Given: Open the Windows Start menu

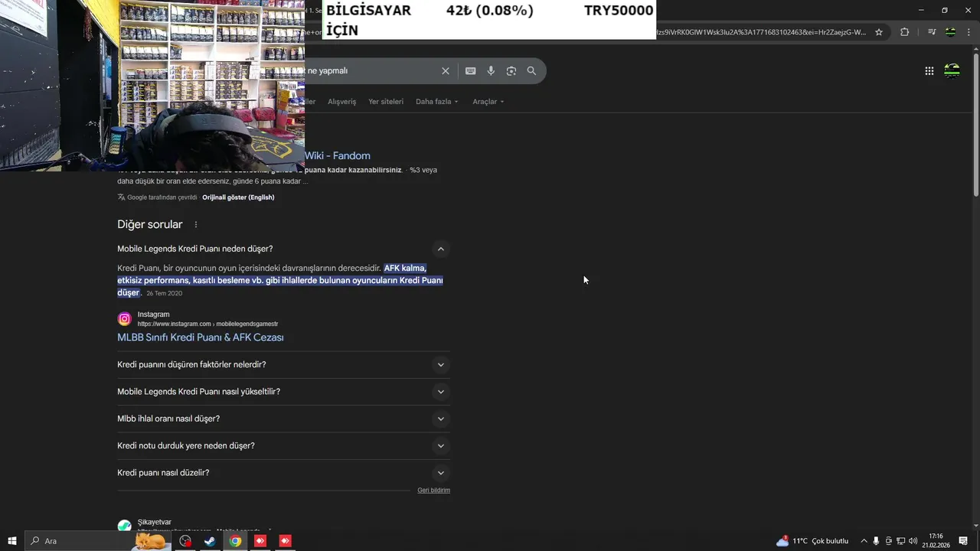Looking at the screenshot, I should coord(11,541).
